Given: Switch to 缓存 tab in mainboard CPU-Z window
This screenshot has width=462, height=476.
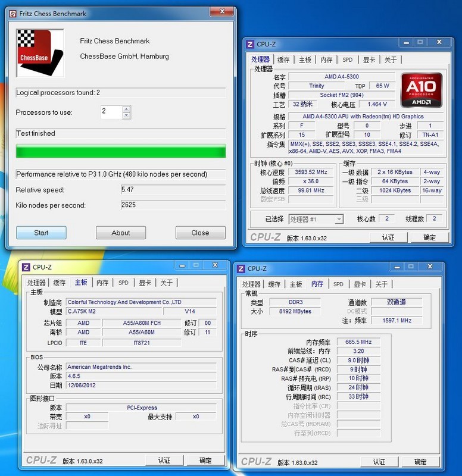Looking at the screenshot, I should click(60, 283).
